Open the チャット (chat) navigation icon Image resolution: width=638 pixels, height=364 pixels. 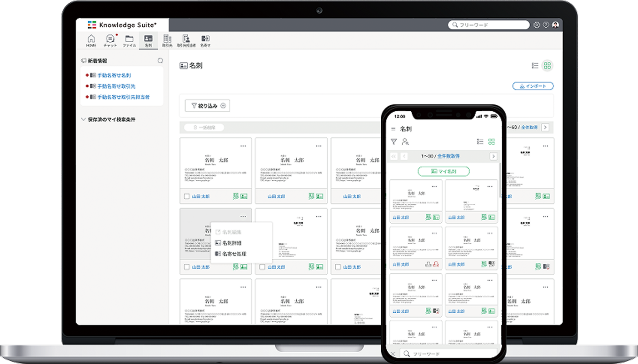point(110,41)
